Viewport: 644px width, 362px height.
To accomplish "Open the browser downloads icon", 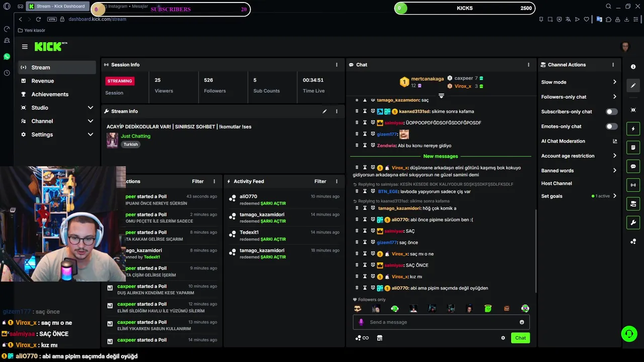I will coord(627,19).
